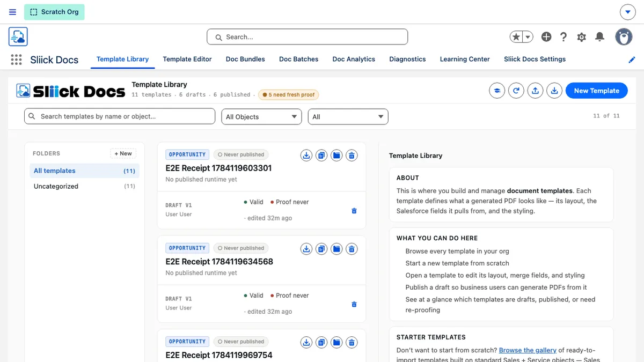Open the notifications bell
The width and height of the screenshot is (644, 362).
tap(600, 37)
